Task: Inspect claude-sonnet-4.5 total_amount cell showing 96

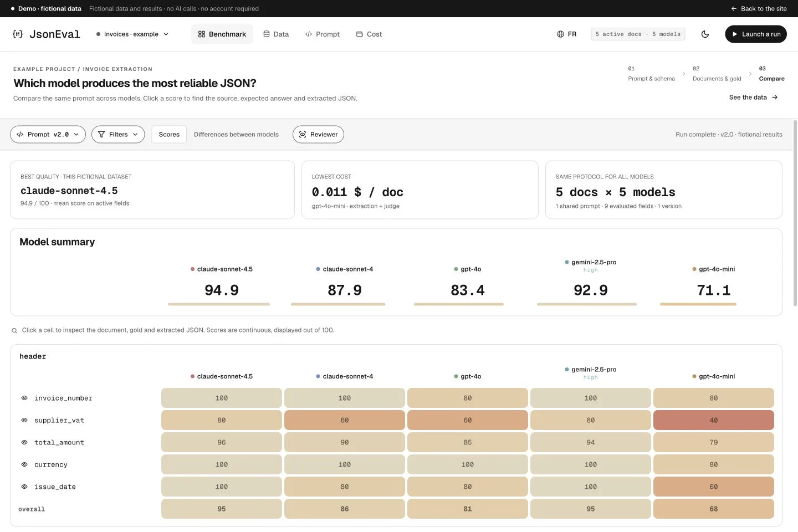Action: point(222,442)
